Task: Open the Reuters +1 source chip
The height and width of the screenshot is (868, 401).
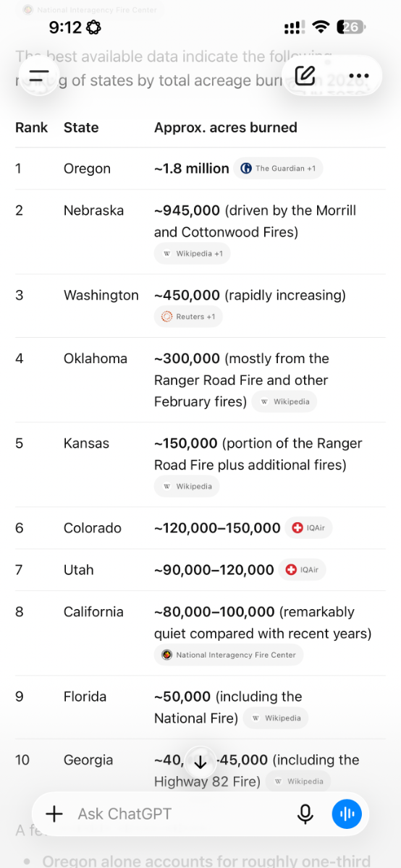Action: [x=188, y=317]
